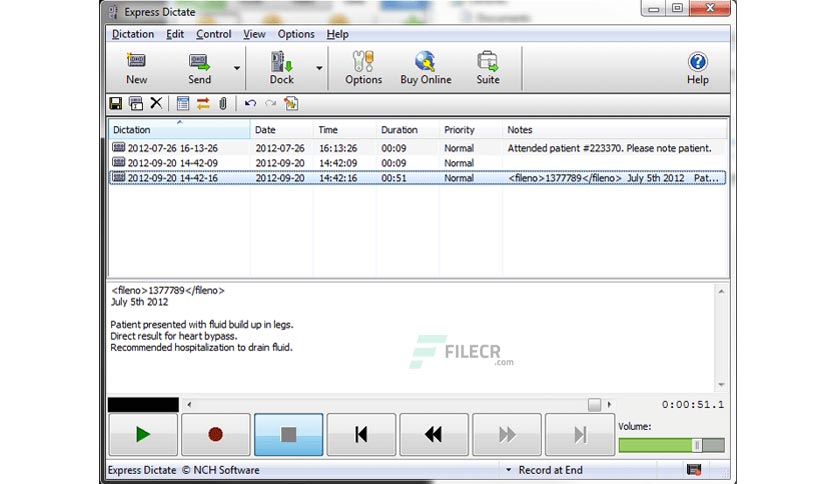
Task: Sort by the Priority column header
Action: [x=470, y=130]
